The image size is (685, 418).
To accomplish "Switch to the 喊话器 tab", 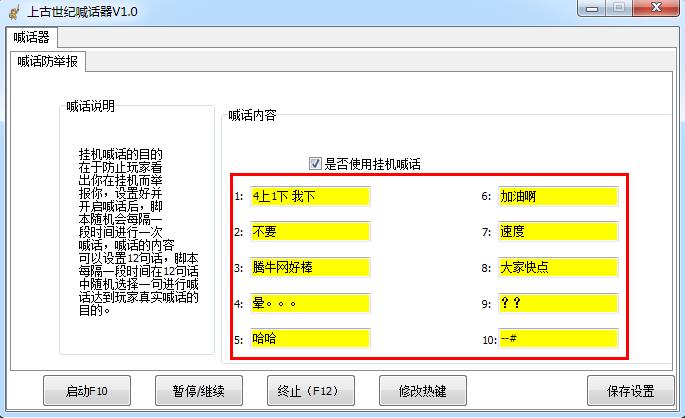I will coord(31,37).
